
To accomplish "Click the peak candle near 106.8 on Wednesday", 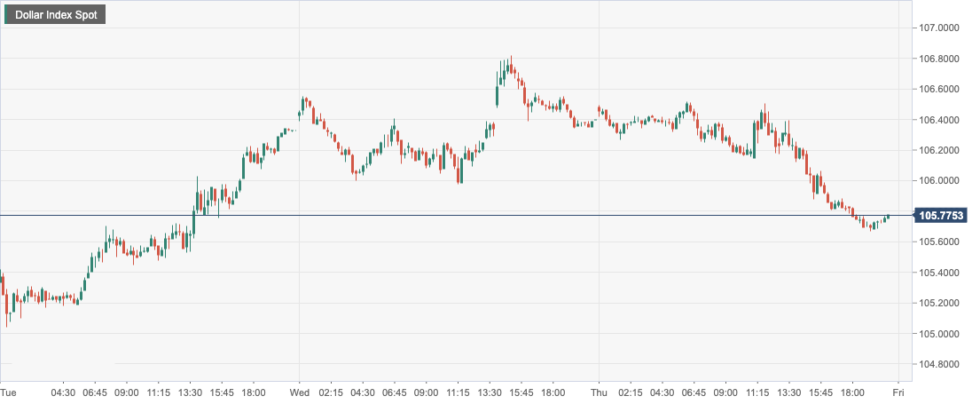I will [511, 67].
